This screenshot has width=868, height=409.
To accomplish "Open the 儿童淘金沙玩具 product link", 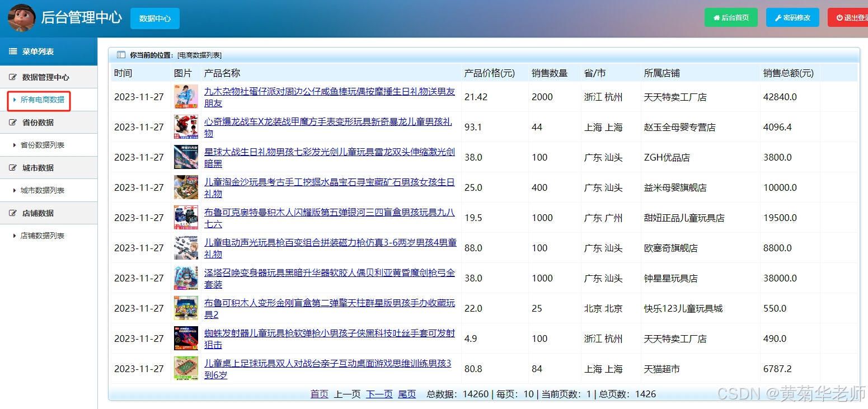I will 330,187.
